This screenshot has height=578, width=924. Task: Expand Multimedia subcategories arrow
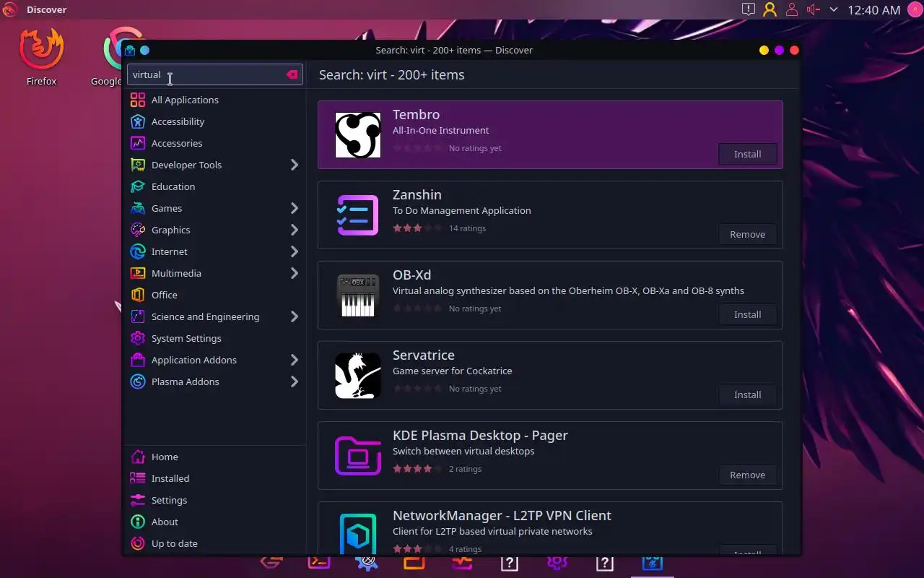[294, 273]
